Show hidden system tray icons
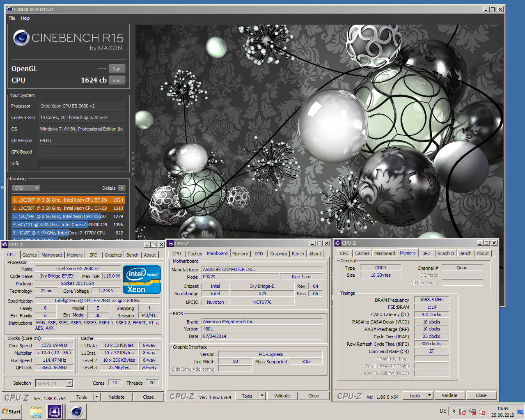This screenshot has height=420, width=525. coord(454,411)
